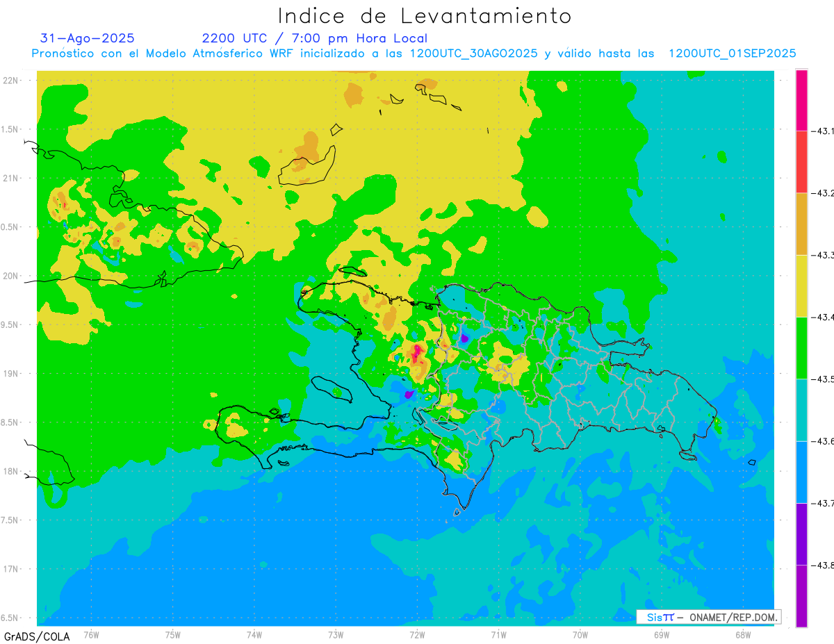The height and width of the screenshot is (644, 834).
Task: Click the WRF model forecast description line
Action: tap(414, 53)
